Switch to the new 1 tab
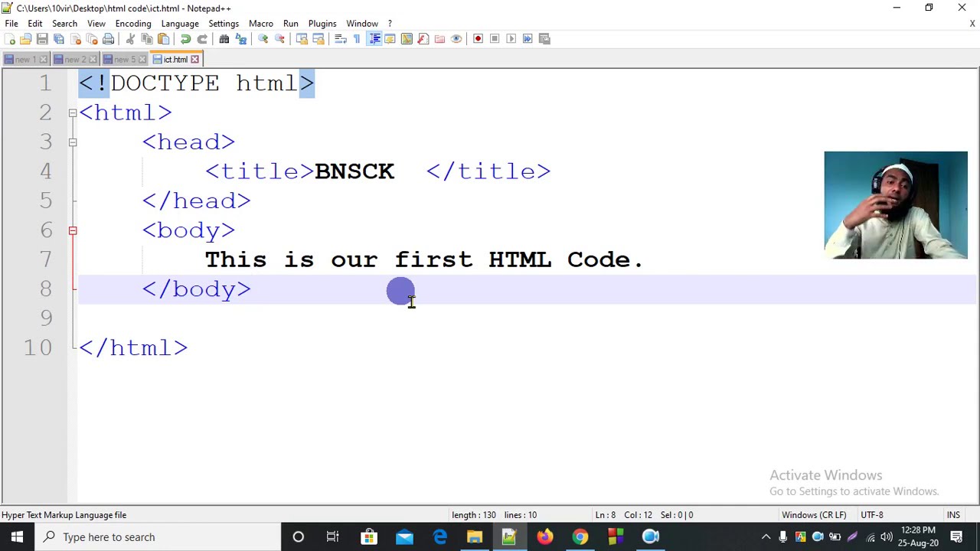This screenshot has height=551, width=980. pyautogui.click(x=25, y=60)
